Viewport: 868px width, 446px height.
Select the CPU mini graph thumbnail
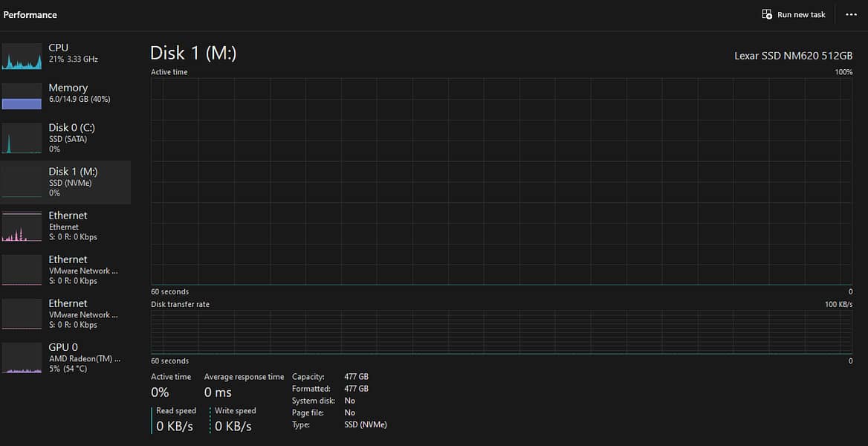pos(22,56)
